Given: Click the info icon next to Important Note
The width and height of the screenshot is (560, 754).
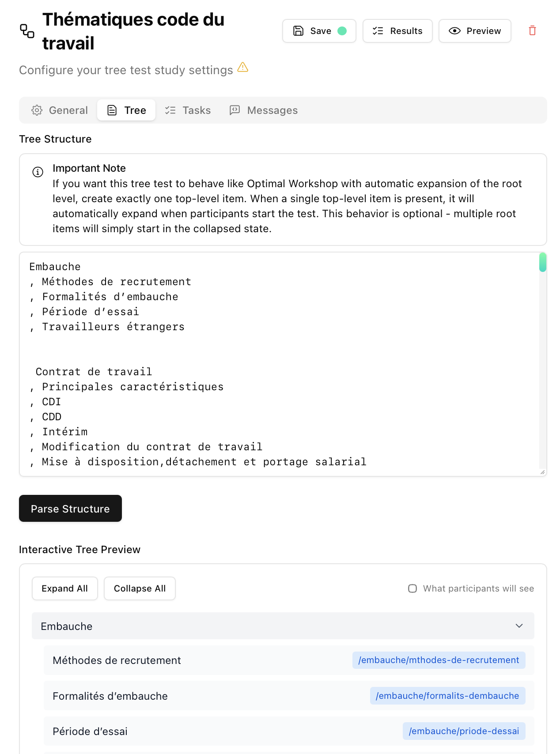Looking at the screenshot, I should 38,172.
